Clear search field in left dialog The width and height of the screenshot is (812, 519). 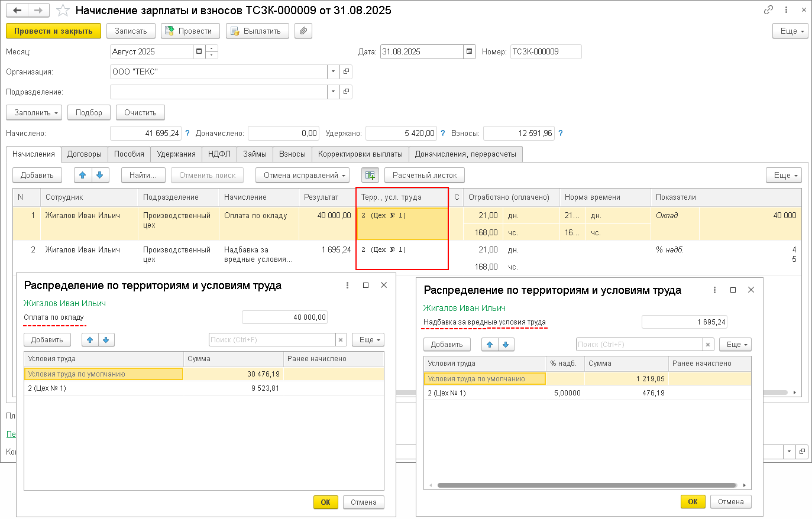coord(341,340)
